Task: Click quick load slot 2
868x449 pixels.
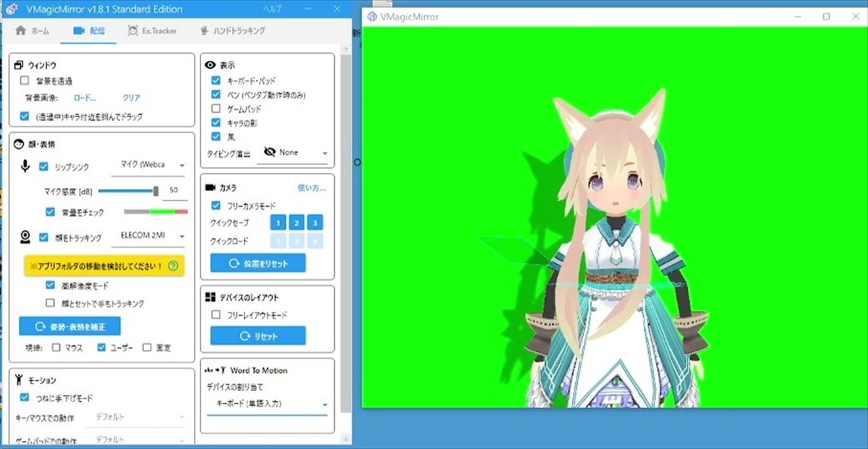Action: [x=297, y=241]
